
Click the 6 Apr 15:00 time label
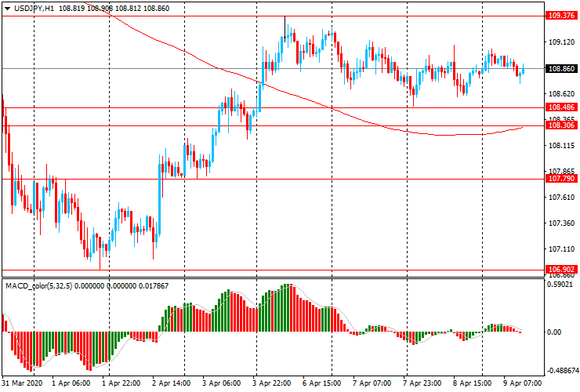click(321, 383)
